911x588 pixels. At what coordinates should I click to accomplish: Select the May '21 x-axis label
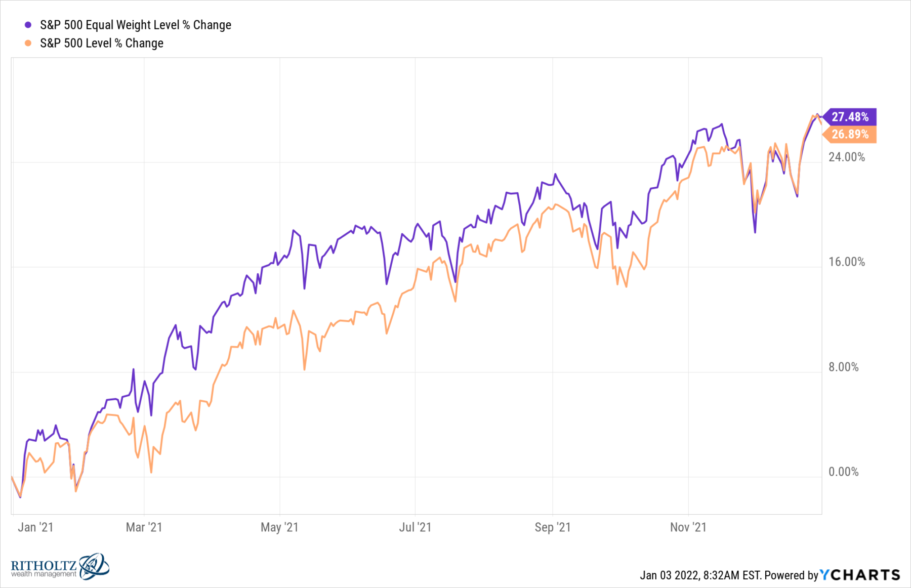click(x=279, y=527)
